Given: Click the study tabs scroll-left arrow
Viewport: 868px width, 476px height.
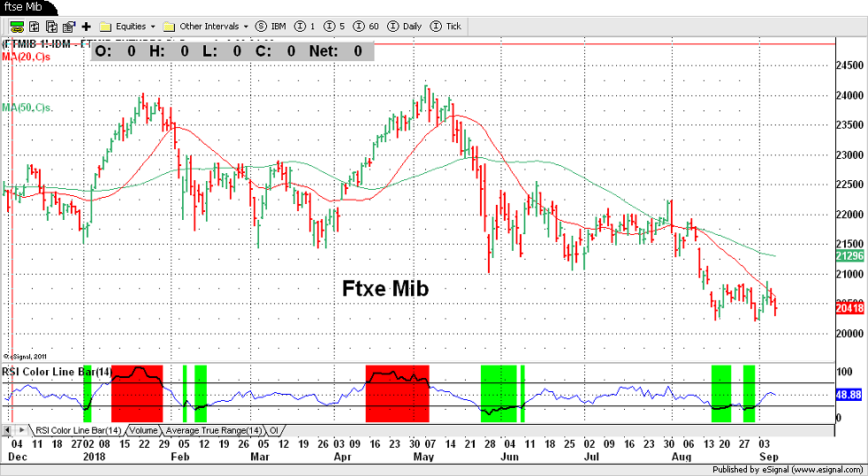Looking at the screenshot, I should click(x=8, y=429).
